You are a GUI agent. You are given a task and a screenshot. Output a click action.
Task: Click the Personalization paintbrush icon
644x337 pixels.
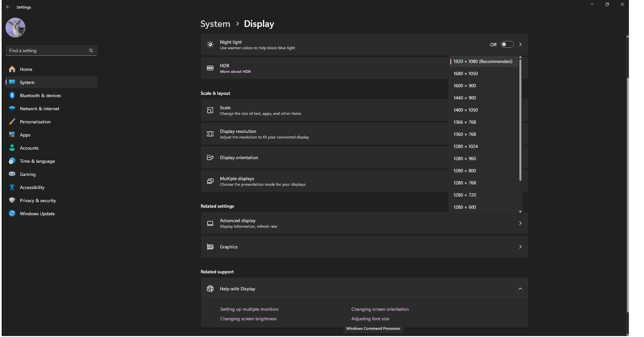tap(12, 121)
